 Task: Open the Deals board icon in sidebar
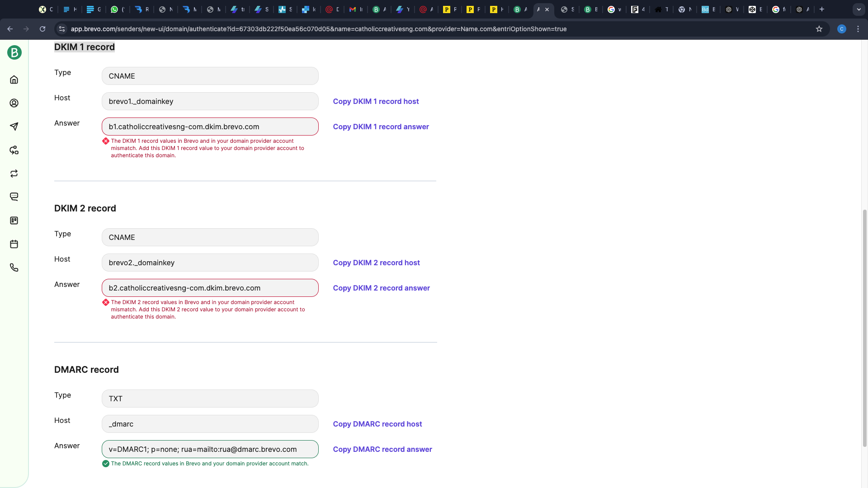click(x=14, y=221)
